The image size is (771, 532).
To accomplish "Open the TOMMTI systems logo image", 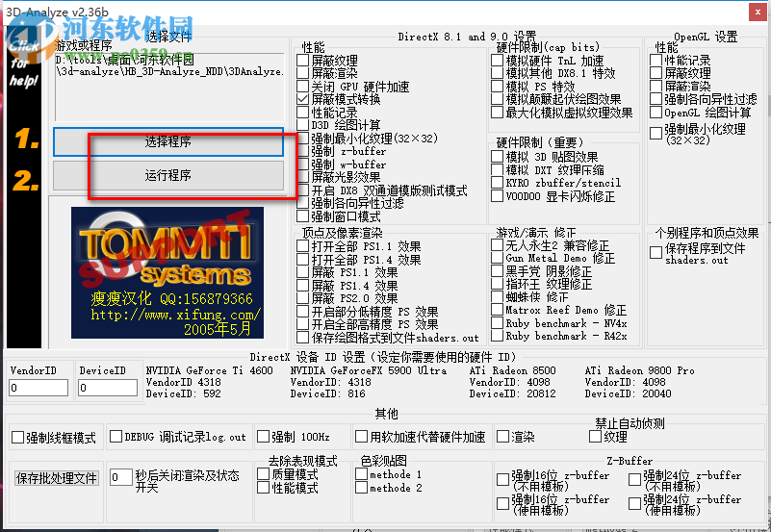I will (167, 272).
